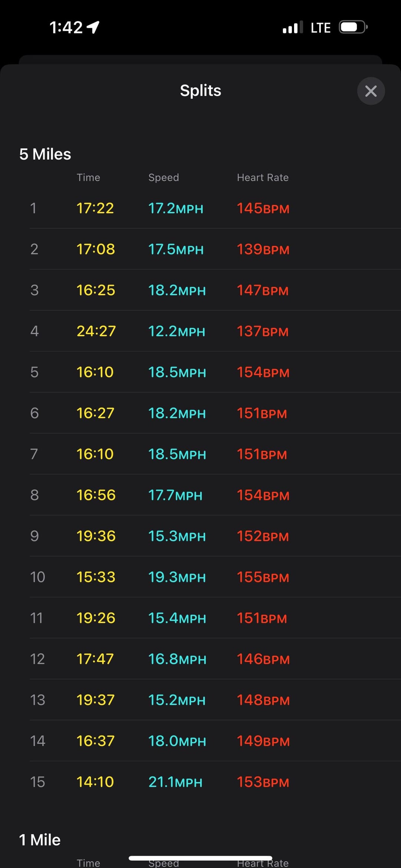Select split 1 row with time 17:22

[x=215, y=208]
